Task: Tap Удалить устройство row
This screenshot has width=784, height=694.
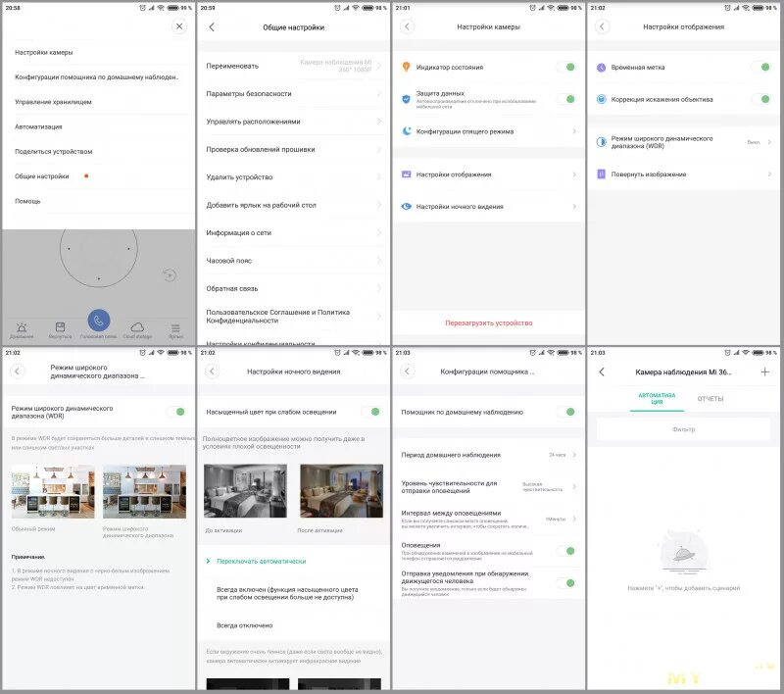Action: 293,177
